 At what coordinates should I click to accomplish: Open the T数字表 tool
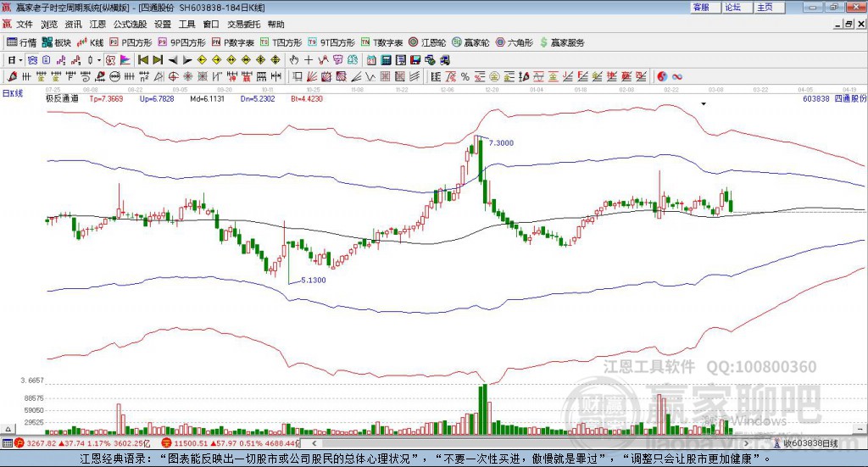(x=382, y=42)
